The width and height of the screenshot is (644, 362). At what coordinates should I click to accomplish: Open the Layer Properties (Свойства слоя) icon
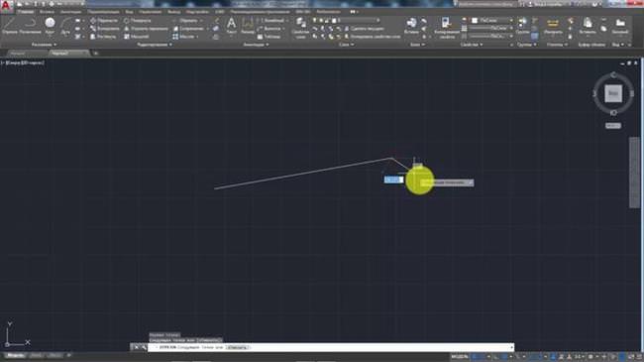coord(300,27)
